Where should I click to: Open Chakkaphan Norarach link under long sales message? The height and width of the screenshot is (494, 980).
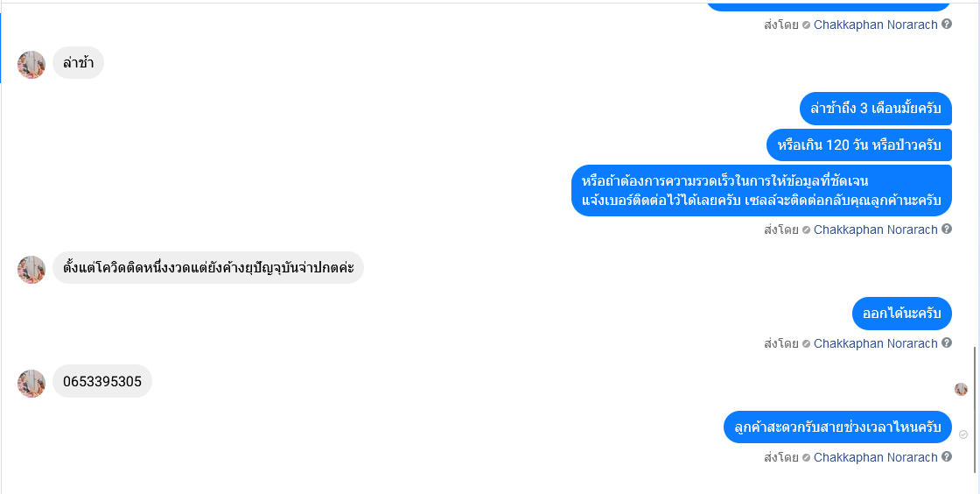tap(876, 229)
